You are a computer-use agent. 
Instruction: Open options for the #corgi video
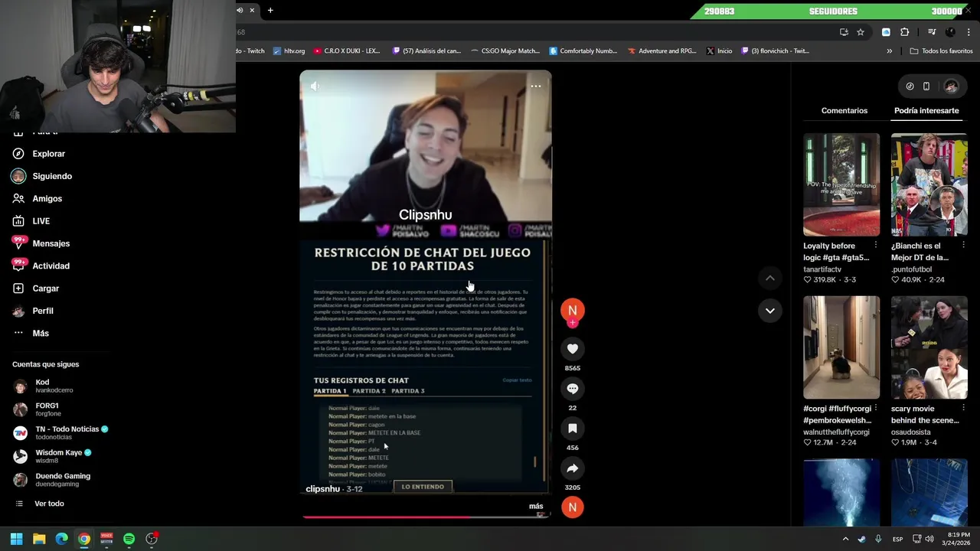[876, 408]
